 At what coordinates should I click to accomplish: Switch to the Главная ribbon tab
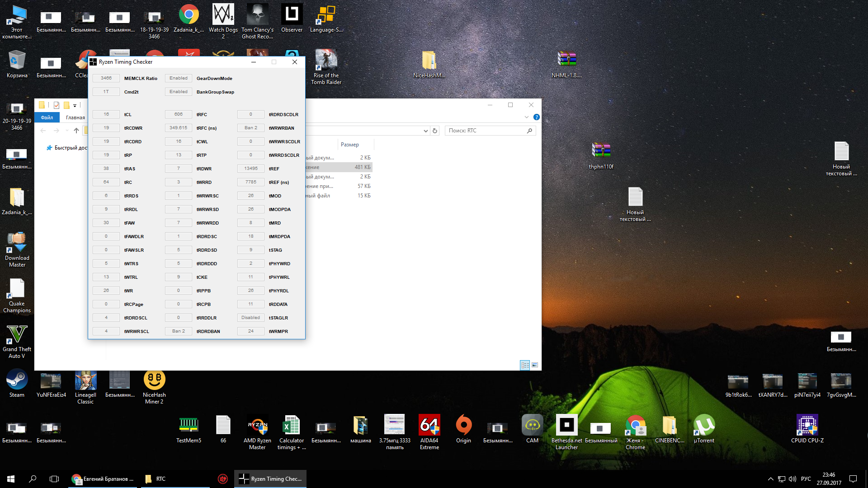75,117
